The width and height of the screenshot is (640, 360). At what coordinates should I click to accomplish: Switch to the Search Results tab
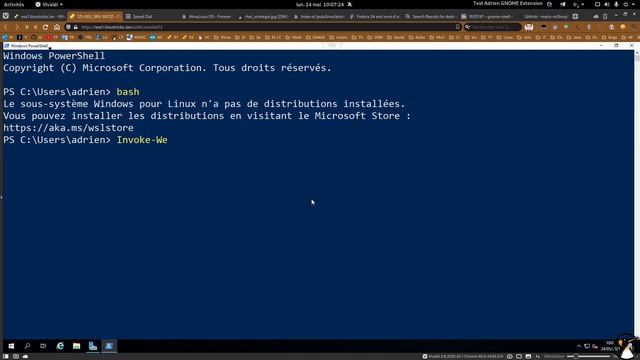click(x=430, y=16)
